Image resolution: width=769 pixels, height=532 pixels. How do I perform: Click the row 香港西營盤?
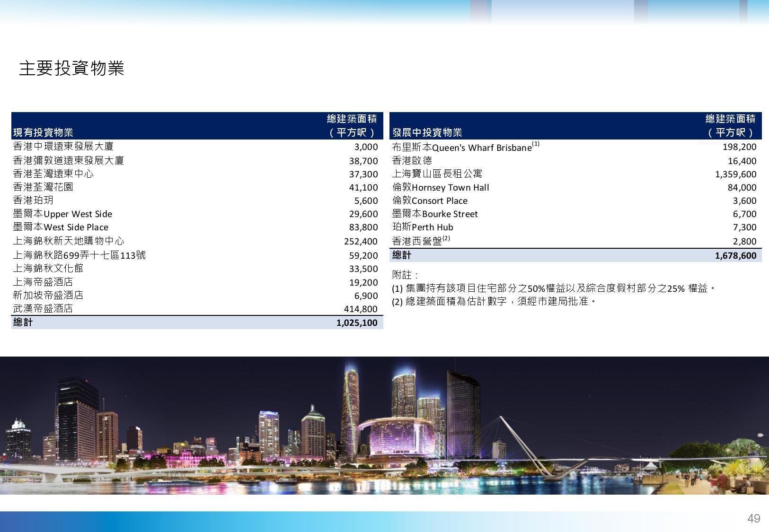pos(575,241)
